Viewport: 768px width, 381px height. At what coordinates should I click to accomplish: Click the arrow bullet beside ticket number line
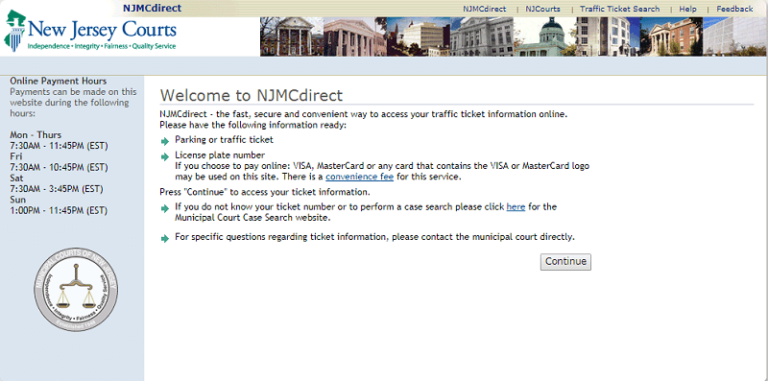165,209
